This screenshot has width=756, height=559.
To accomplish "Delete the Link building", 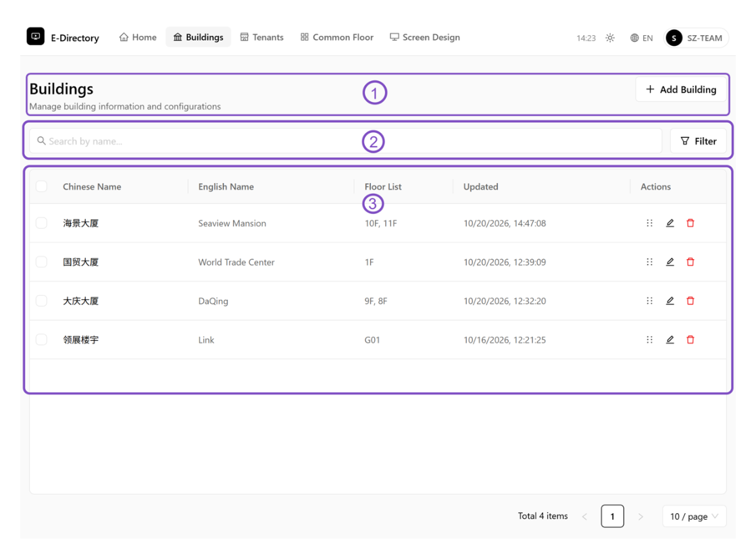I will 690,340.
